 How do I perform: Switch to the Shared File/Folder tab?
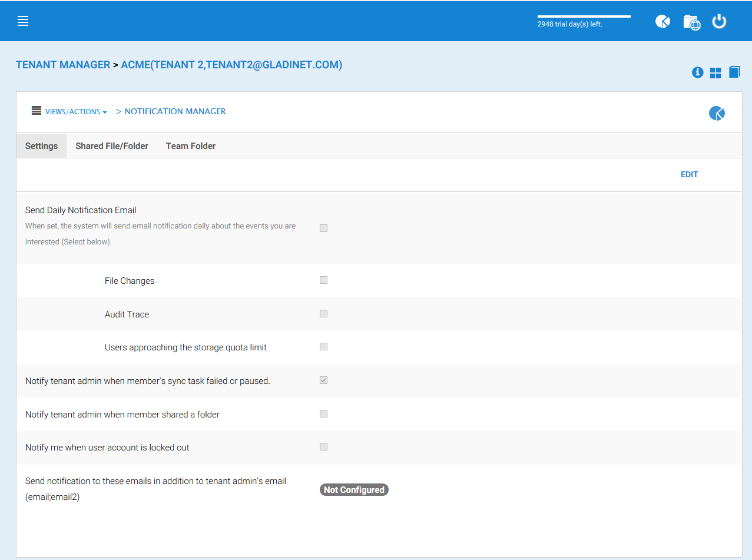coord(112,146)
